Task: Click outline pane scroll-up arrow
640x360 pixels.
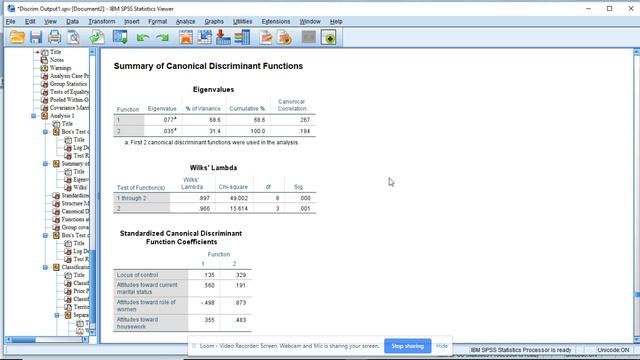Action: click(92, 52)
